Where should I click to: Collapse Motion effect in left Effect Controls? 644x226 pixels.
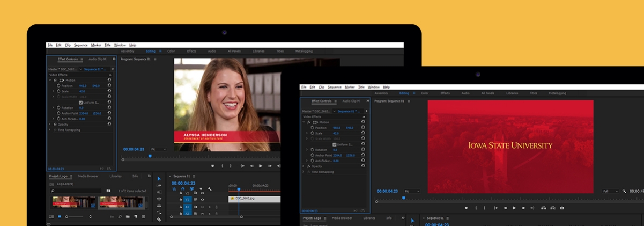(x=50, y=80)
